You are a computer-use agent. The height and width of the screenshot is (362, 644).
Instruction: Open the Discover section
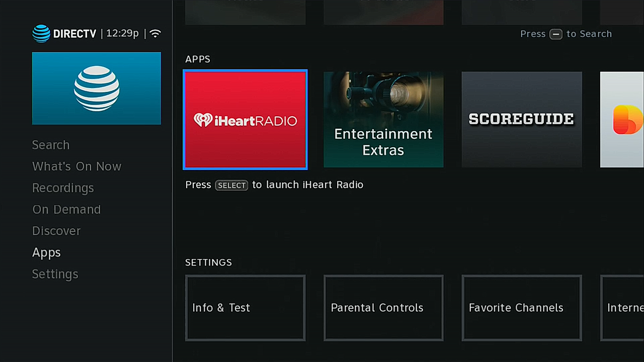(x=56, y=231)
